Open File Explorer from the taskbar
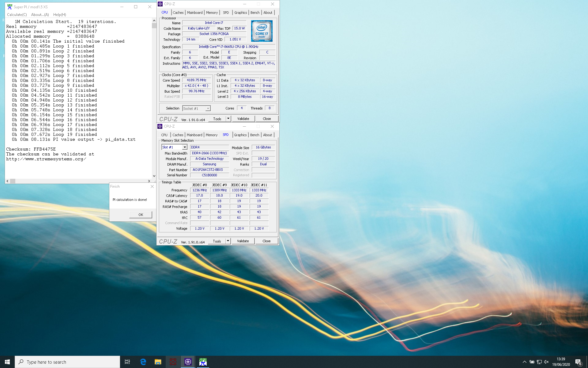588x368 pixels. (158, 362)
